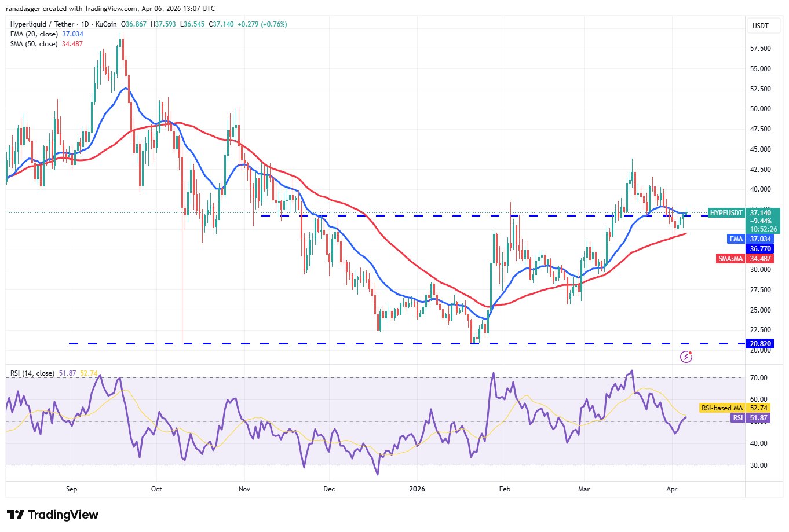Viewport: 789px width, 532px height.
Task: Click the Hyperliquid / Tether symbol title
Action: pyautogui.click(x=43, y=24)
